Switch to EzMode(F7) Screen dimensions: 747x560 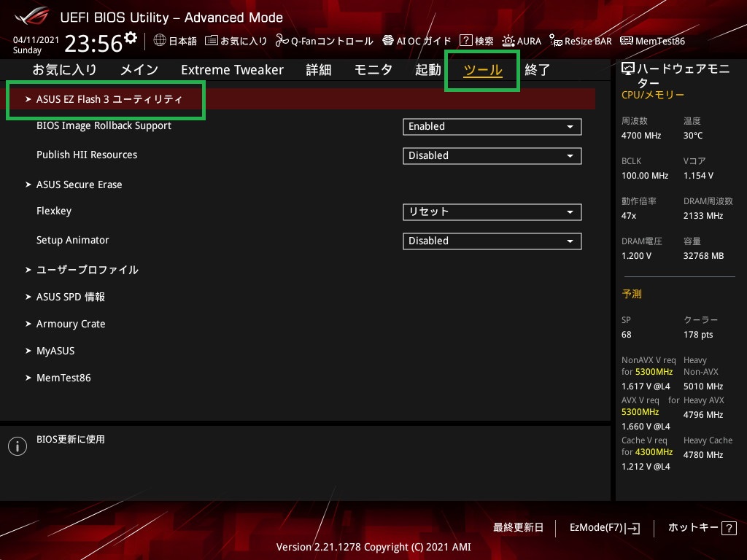[x=604, y=528]
